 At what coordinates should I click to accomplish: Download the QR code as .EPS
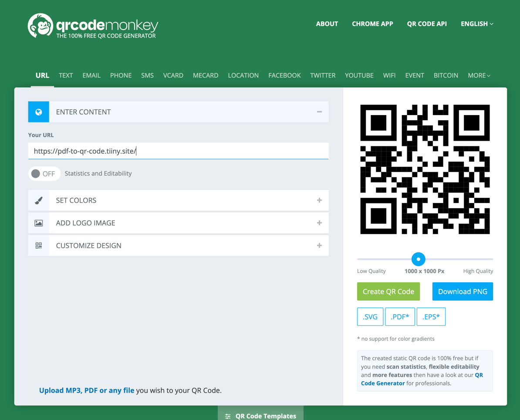[431, 317]
